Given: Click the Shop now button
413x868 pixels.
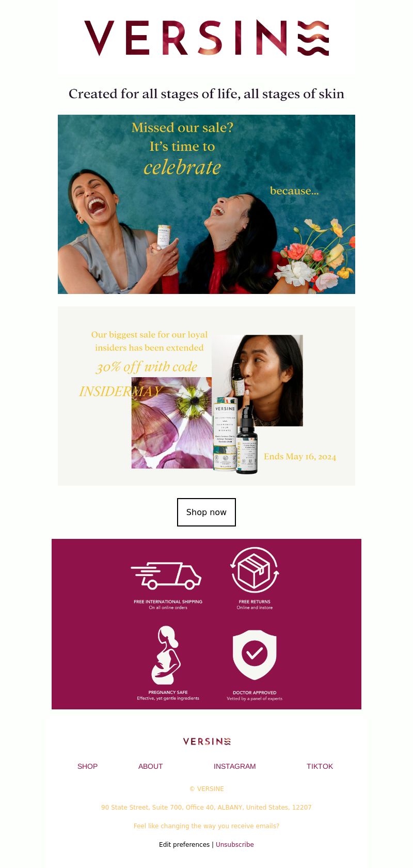Looking at the screenshot, I should click(206, 512).
